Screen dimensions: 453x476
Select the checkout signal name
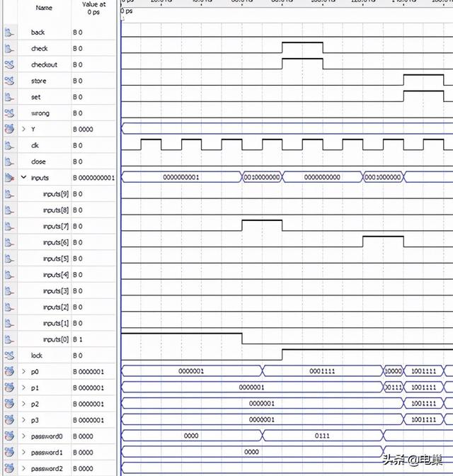pyautogui.click(x=45, y=64)
